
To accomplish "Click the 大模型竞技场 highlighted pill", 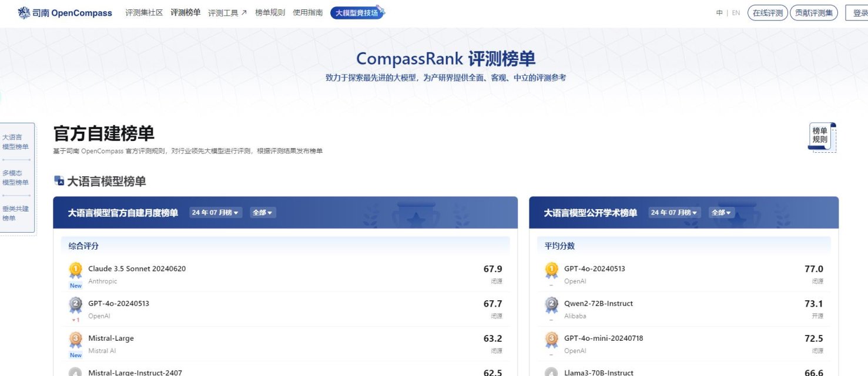I will pyautogui.click(x=357, y=11).
